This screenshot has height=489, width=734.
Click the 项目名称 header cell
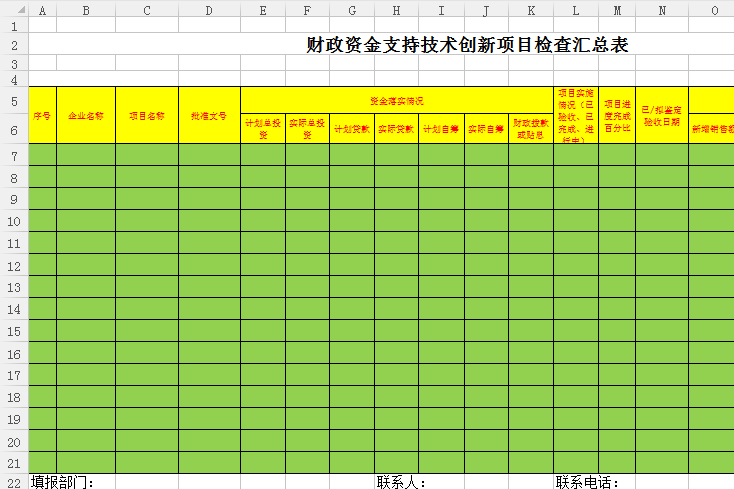coord(147,115)
